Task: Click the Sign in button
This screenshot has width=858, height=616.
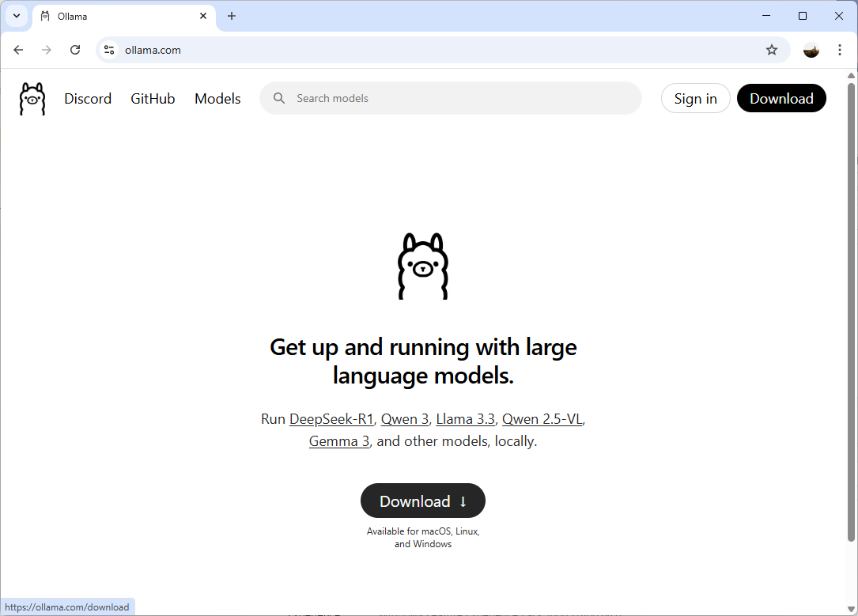Action: coord(695,99)
